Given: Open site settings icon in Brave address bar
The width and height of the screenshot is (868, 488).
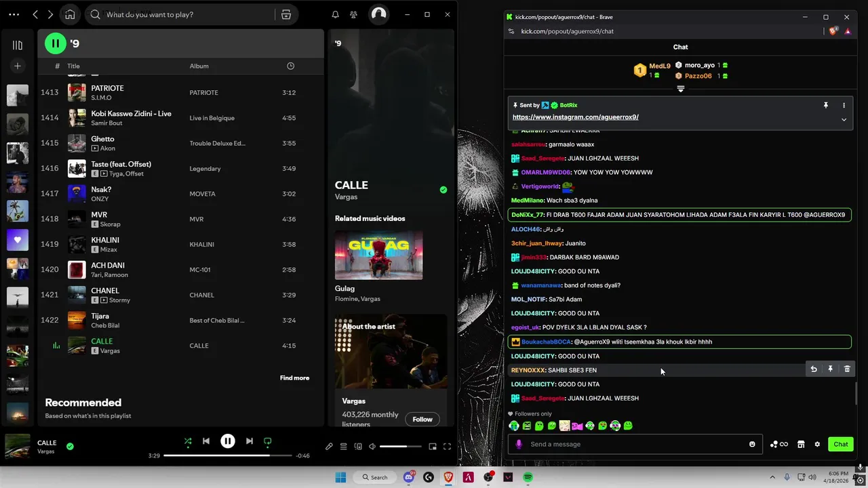Looking at the screenshot, I should [511, 31].
